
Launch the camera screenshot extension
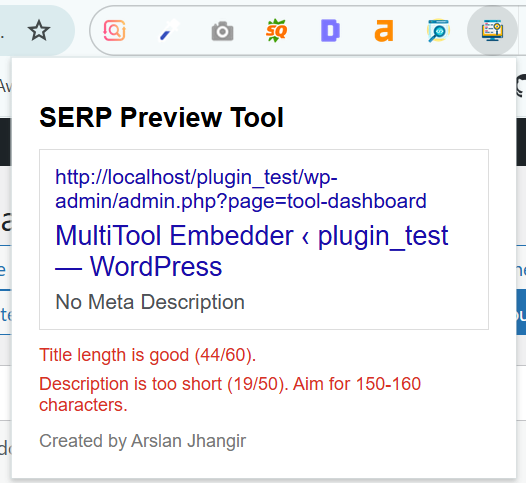pos(222,31)
